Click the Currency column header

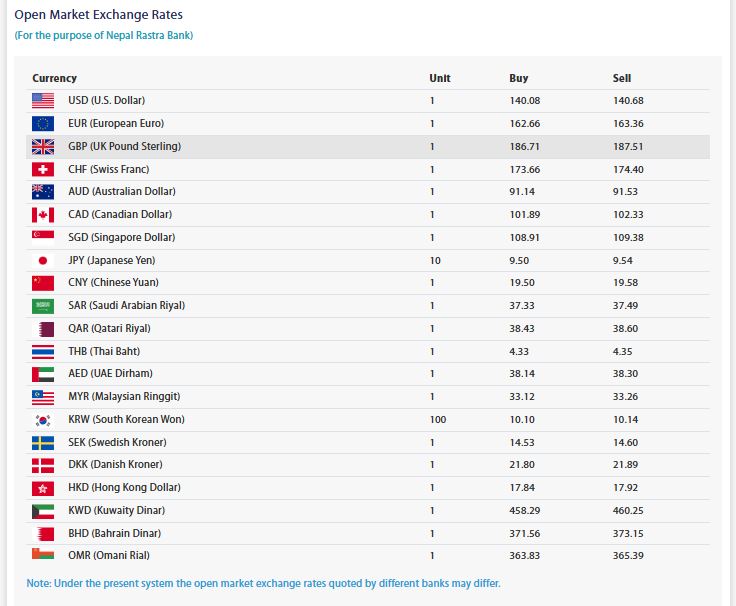(54, 78)
